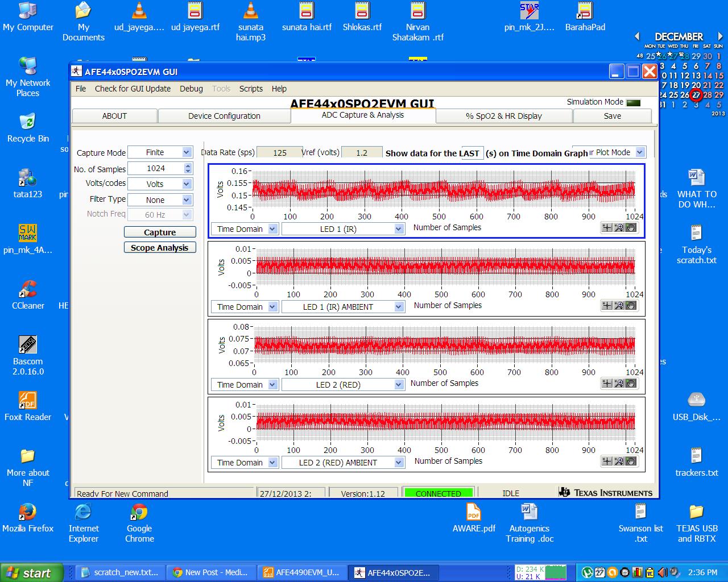
Task: Select zoom tool on LED 2 (RED) AMBIENT graph
Action: (619, 461)
